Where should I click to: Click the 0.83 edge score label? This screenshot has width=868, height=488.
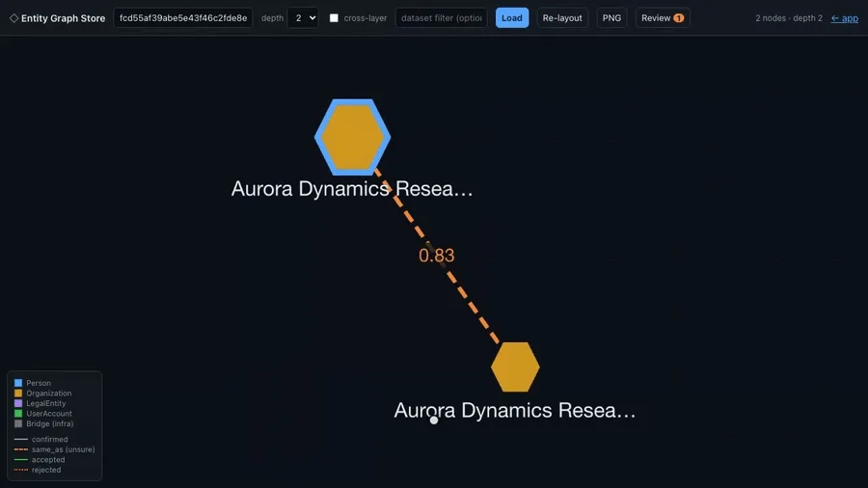[436, 255]
